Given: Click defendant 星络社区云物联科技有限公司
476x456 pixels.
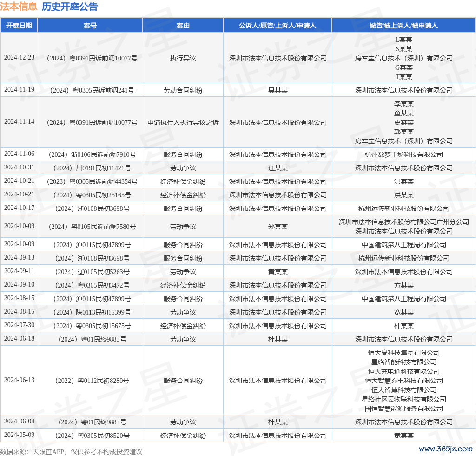Looking at the screenshot, I should point(404,399).
